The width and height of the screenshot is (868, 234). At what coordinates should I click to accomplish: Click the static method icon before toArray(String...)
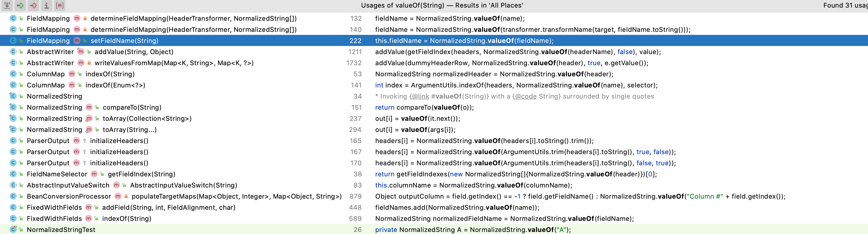coord(89,129)
